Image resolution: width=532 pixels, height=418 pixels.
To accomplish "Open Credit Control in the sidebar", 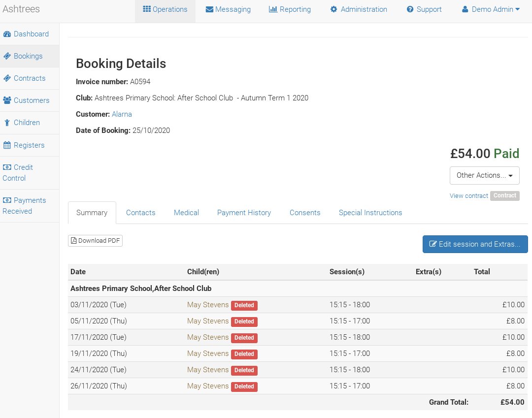I will tap(30, 172).
